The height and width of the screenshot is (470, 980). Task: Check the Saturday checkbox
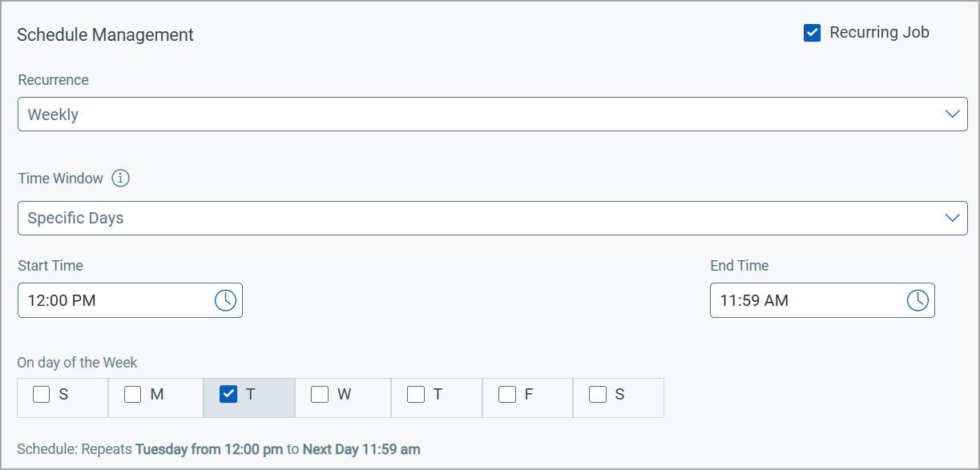(598, 394)
